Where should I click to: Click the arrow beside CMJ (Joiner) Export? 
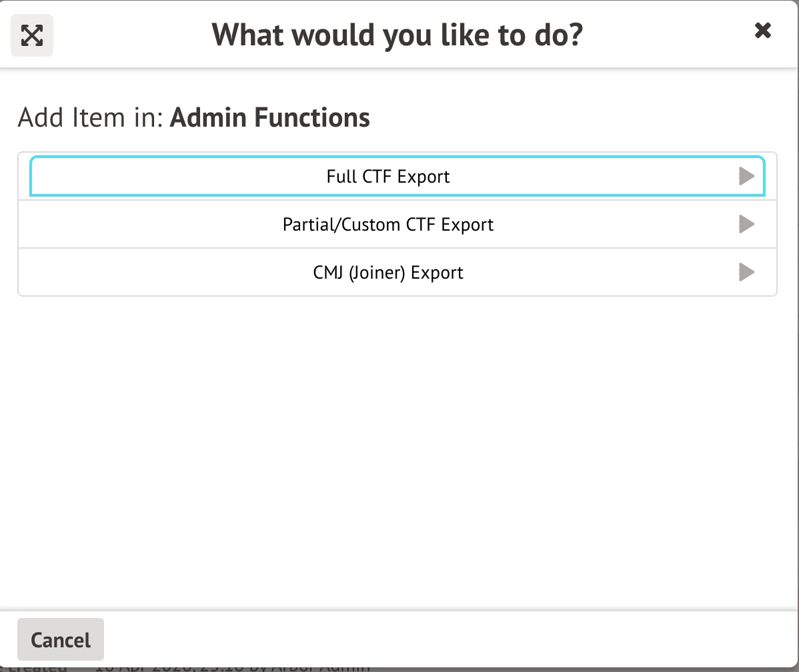click(x=746, y=273)
